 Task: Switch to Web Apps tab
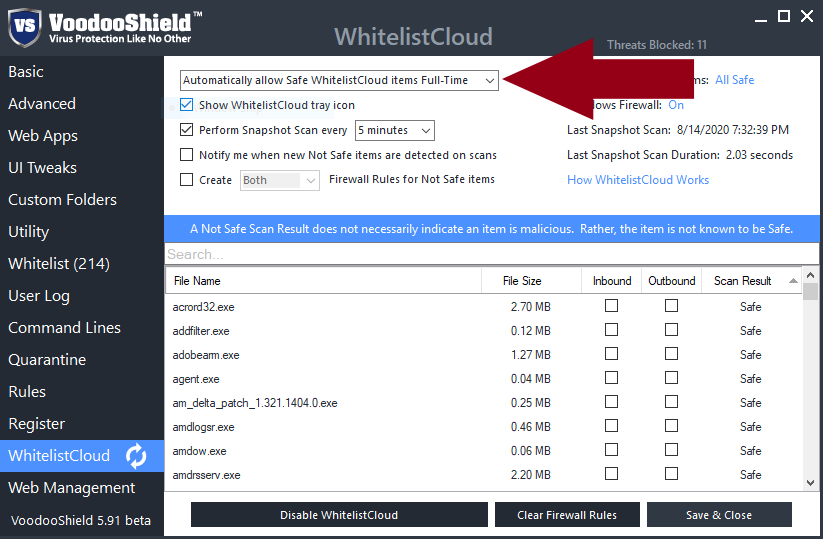[82, 136]
